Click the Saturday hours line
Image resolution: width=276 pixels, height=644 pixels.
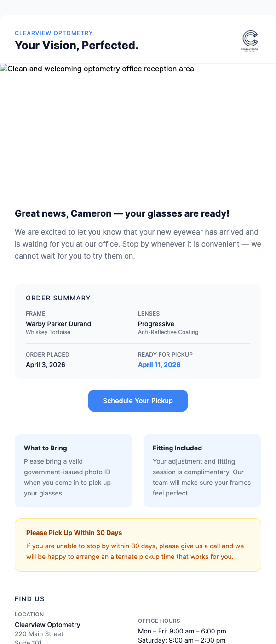[182, 640]
